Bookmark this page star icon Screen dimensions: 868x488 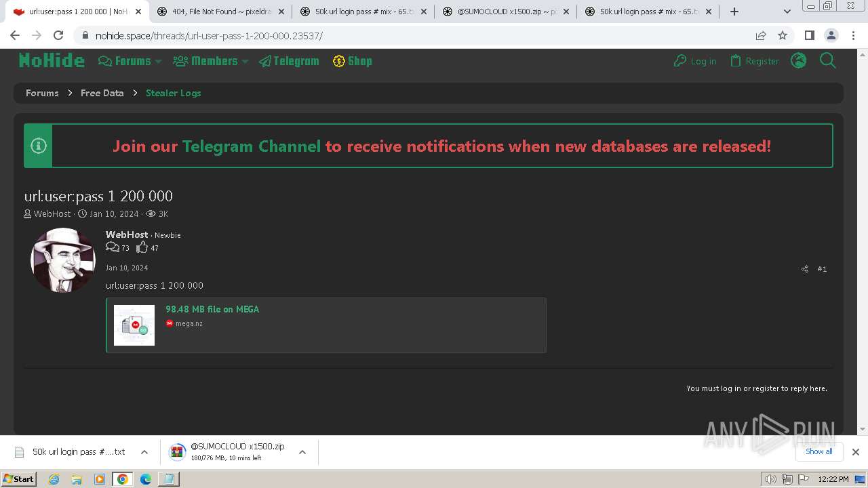tap(783, 35)
